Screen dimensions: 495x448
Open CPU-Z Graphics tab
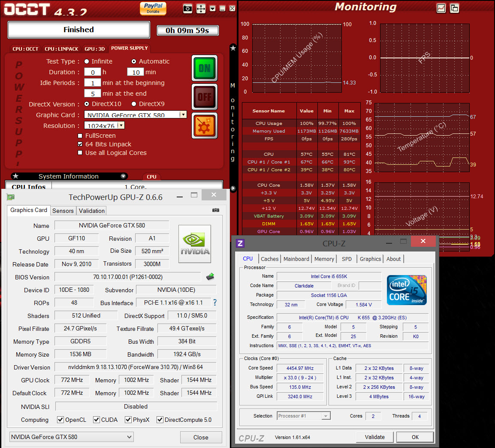pyautogui.click(x=370, y=259)
